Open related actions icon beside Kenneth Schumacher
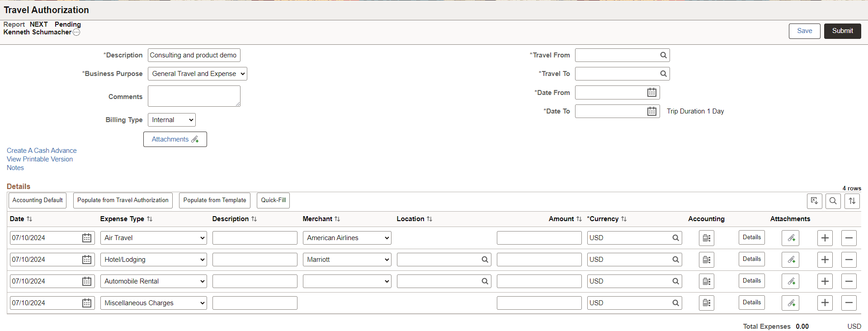 76,32
